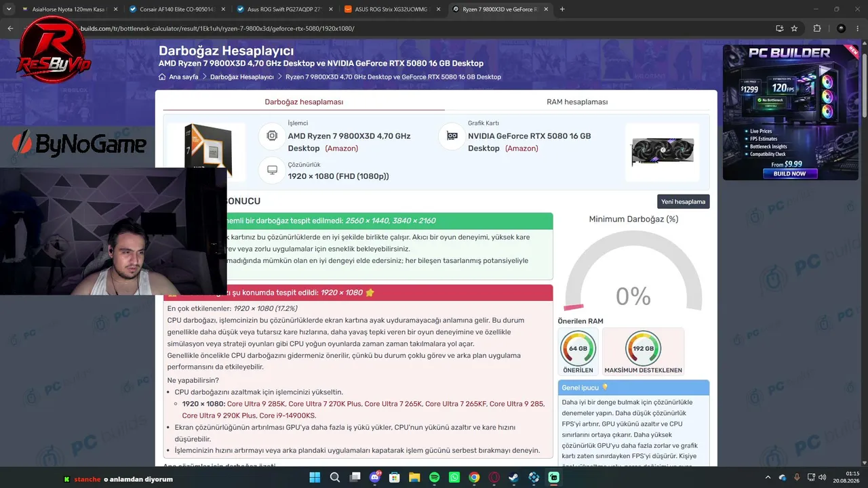The image size is (868, 488).
Task: Open File Explorer from taskbar
Action: coord(414,478)
